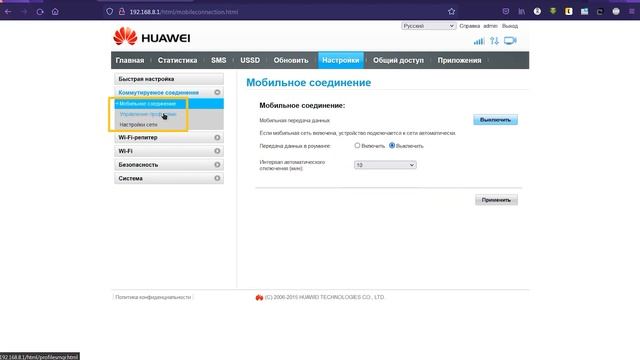Open Быстрая настройка in the sidebar

pyautogui.click(x=169, y=79)
